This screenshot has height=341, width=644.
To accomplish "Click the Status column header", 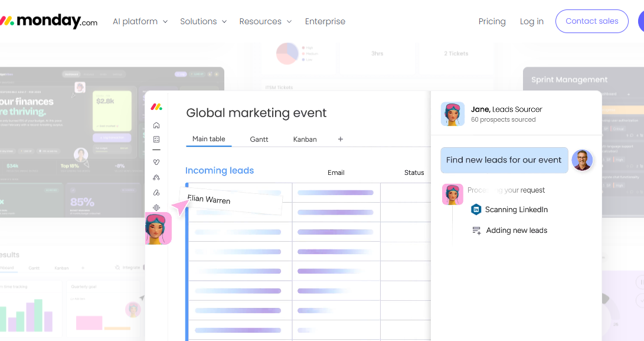I will (414, 173).
